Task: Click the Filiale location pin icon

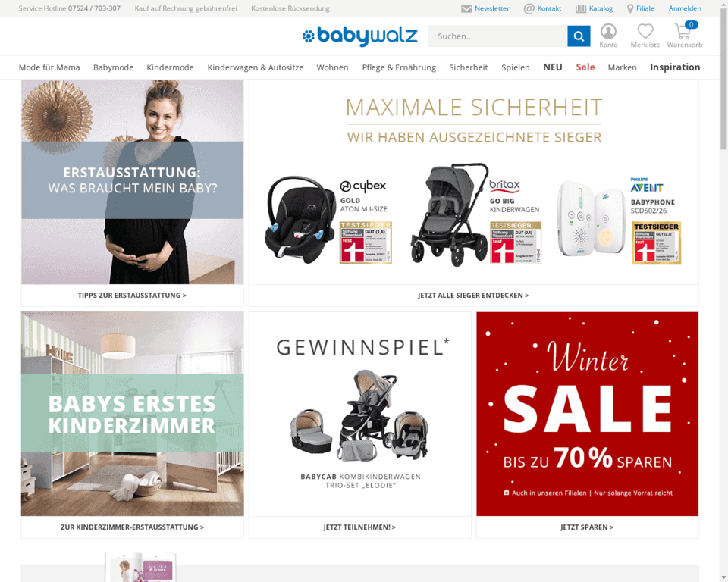Action: coord(630,9)
